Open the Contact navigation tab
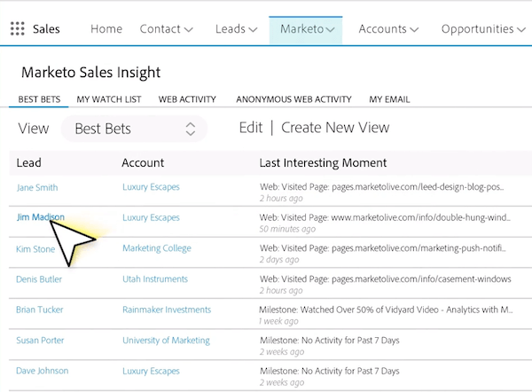The height and width of the screenshot is (392, 532). [160, 29]
